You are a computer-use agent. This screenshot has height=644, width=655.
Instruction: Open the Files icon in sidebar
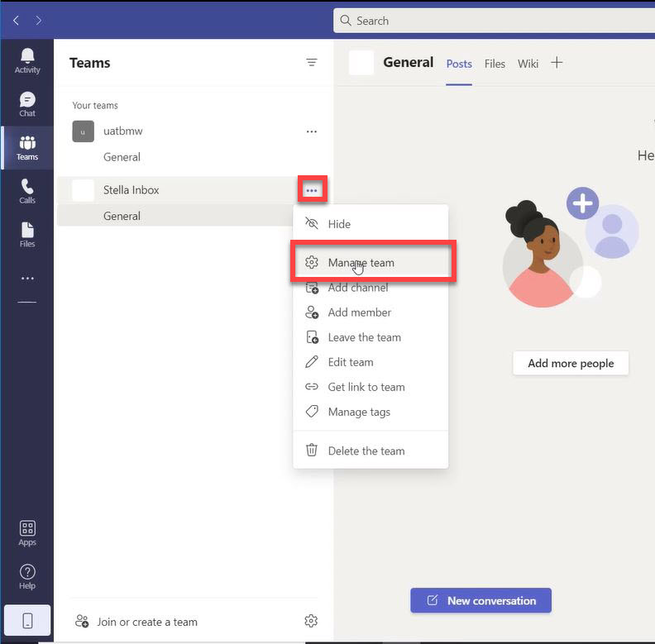point(27,235)
